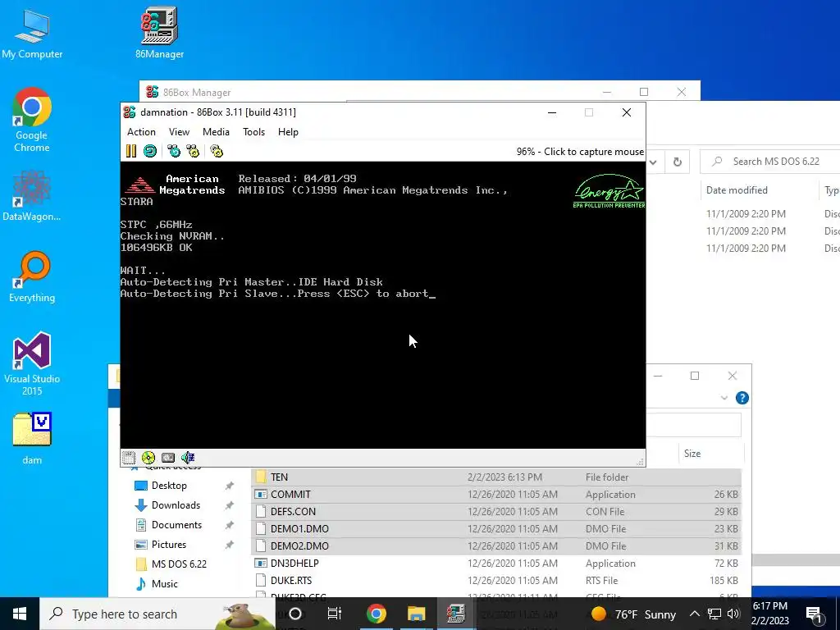Click the hard reset circular arrow icon
This screenshot has width=840, height=630.
click(150, 152)
